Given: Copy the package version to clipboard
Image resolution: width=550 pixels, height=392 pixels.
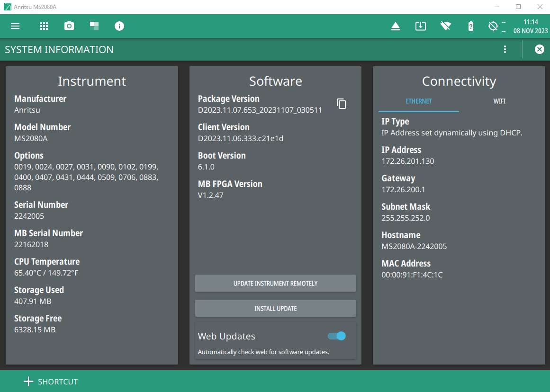Looking at the screenshot, I should (342, 104).
